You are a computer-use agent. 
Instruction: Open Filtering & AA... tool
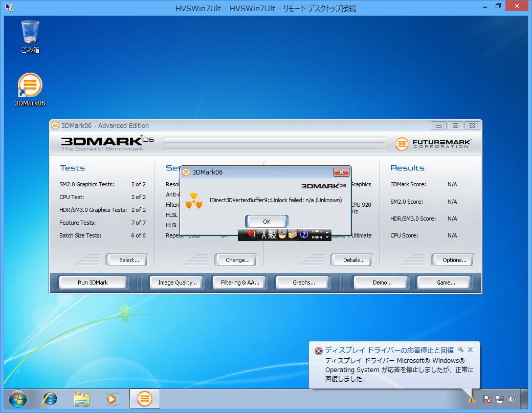(x=239, y=282)
